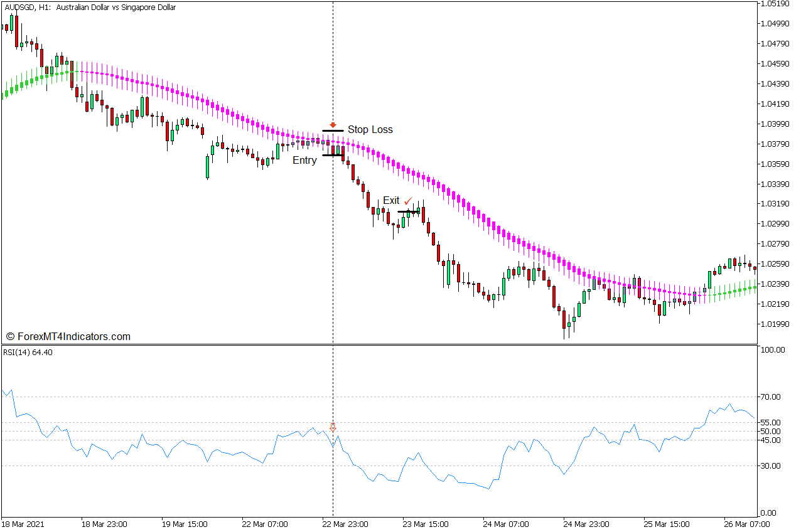This screenshot has height=532, width=801.
Task: Click the 22 Mar 23:00 time label
Action: (x=345, y=524)
